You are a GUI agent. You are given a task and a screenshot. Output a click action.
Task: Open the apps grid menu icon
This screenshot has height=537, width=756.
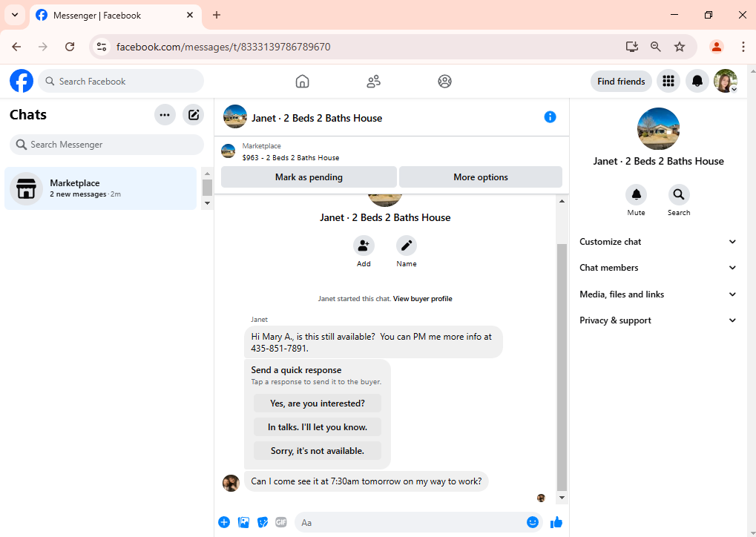click(x=668, y=81)
